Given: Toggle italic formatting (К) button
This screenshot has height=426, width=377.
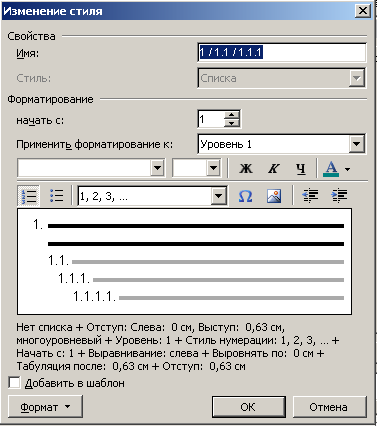Looking at the screenshot, I should click(x=273, y=169).
